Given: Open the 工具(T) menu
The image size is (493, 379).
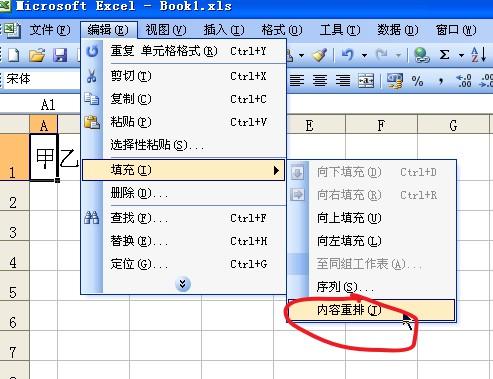Looking at the screenshot, I should [x=340, y=30].
